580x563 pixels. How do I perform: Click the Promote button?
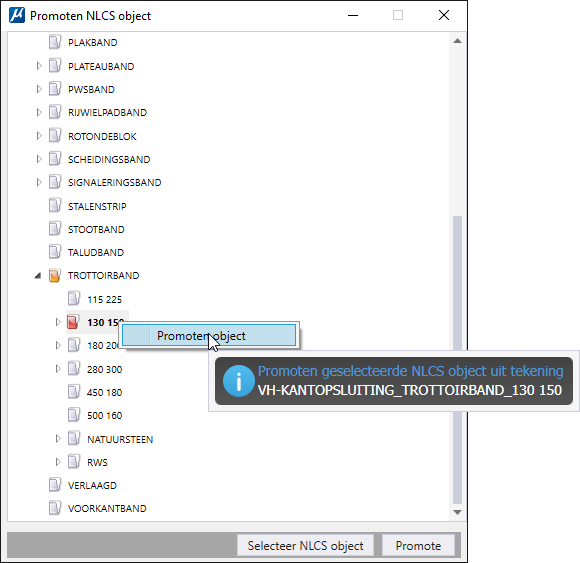(418, 546)
